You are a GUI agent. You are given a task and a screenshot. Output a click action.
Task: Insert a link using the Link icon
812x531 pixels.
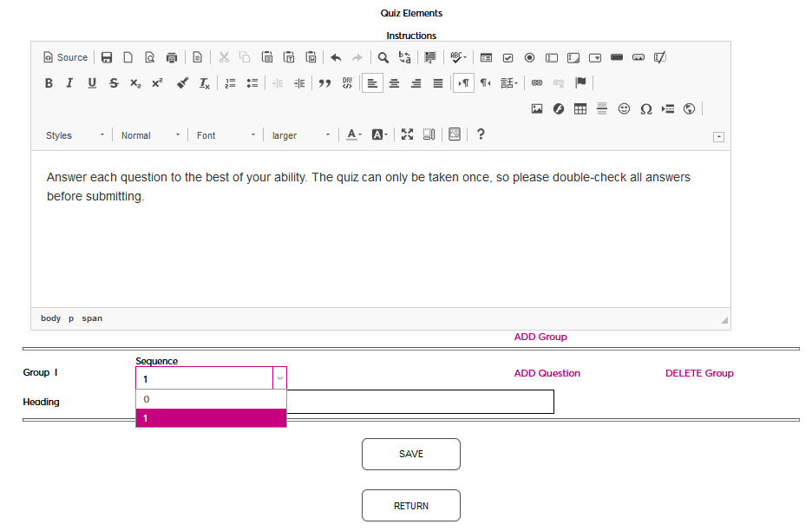pyautogui.click(x=537, y=83)
